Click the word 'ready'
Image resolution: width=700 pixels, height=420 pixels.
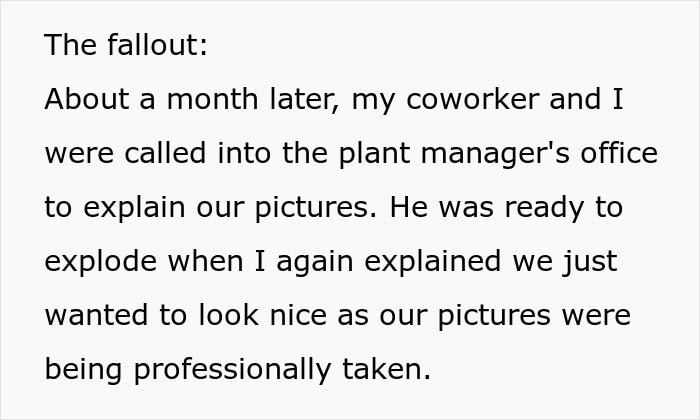[544, 209]
